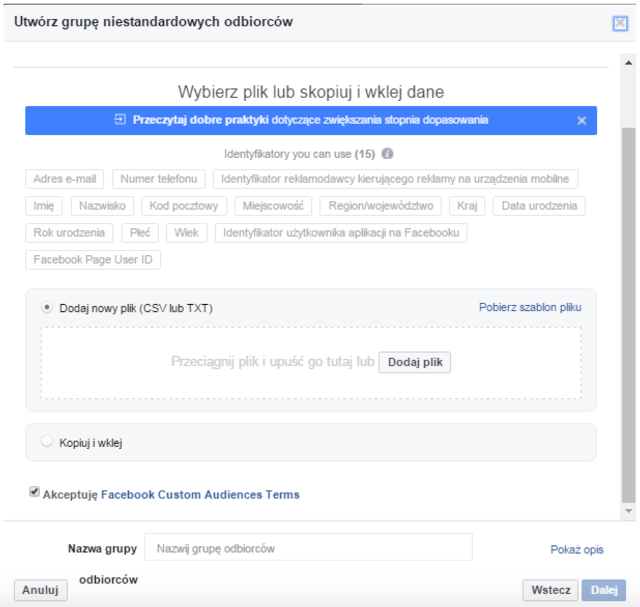Click the 'Dodaj plik' button

[x=415, y=362]
